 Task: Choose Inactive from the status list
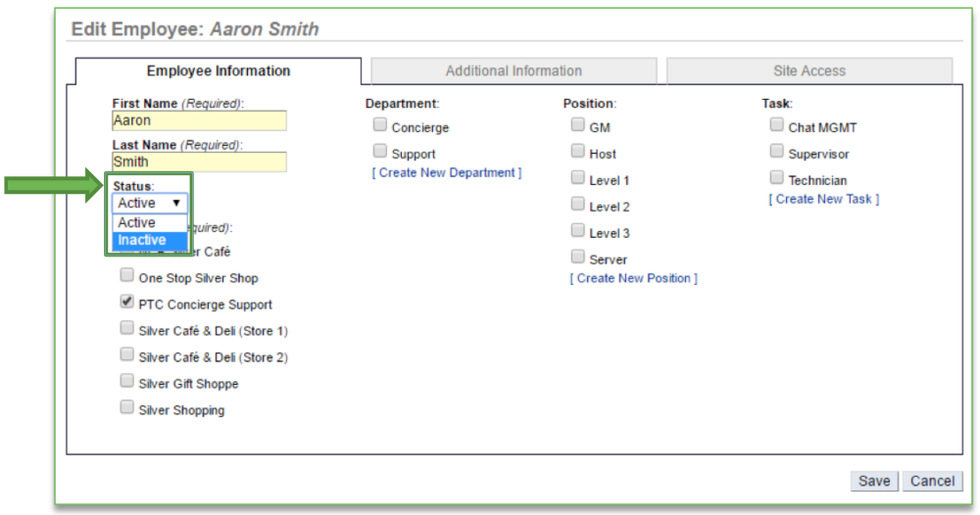pyautogui.click(x=142, y=240)
